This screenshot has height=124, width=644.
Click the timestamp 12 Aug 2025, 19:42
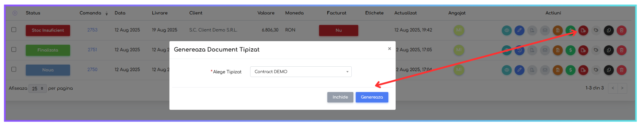[413, 30]
